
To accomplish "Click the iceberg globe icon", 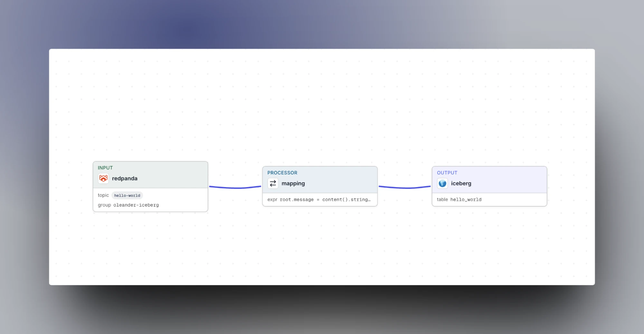I will point(442,183).
